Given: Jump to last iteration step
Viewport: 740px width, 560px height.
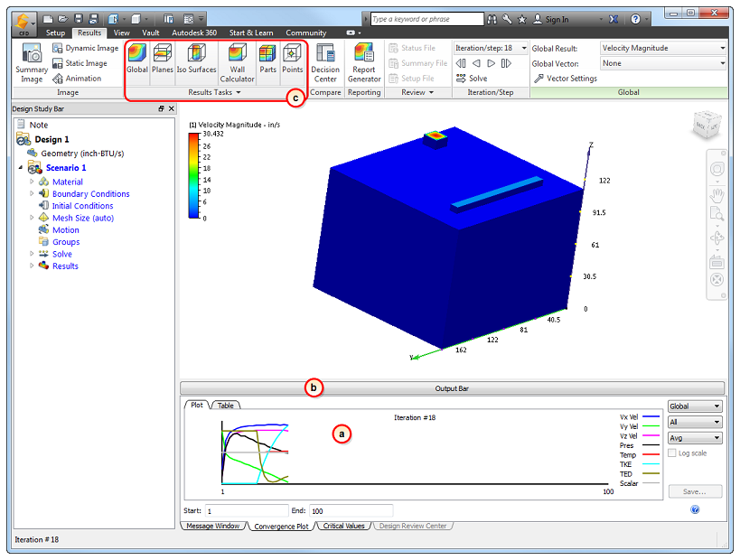Looking at the screenshot, I should [506, 63].
